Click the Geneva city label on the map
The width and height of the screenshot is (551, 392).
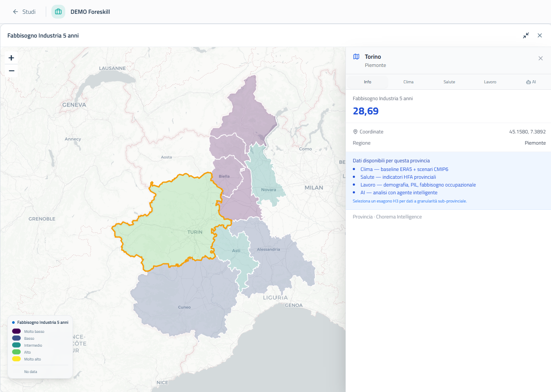74,104
